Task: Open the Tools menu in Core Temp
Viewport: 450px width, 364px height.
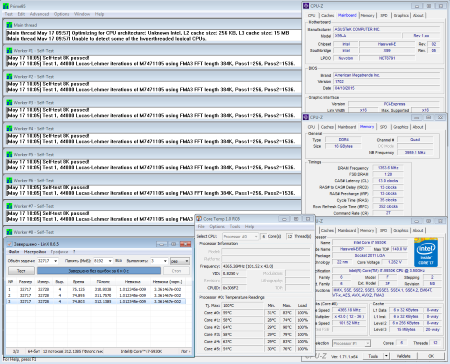Action: (x=235, y=226)
